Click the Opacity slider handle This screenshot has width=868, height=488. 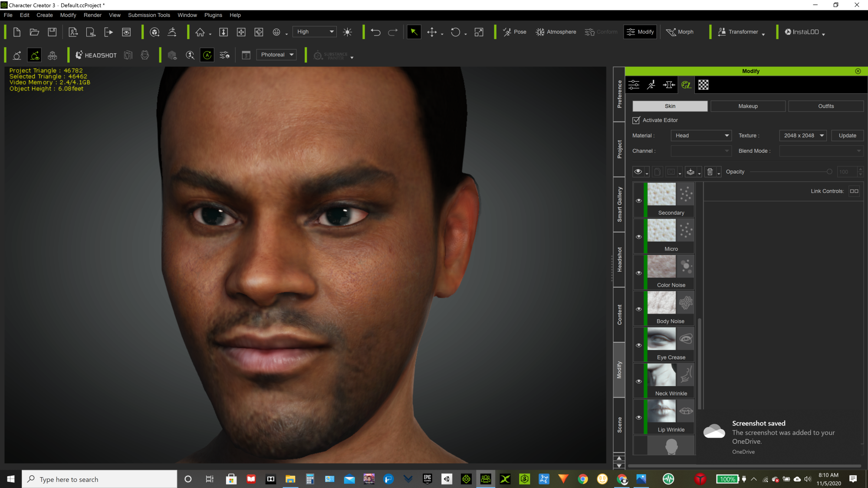point(829,172)
